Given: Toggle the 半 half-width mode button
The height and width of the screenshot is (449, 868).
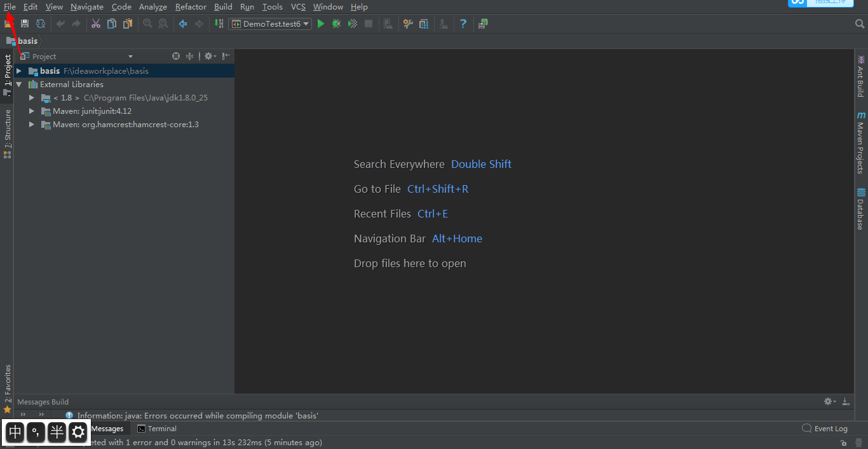Looking at the screenshot, I should click(57, 432).
